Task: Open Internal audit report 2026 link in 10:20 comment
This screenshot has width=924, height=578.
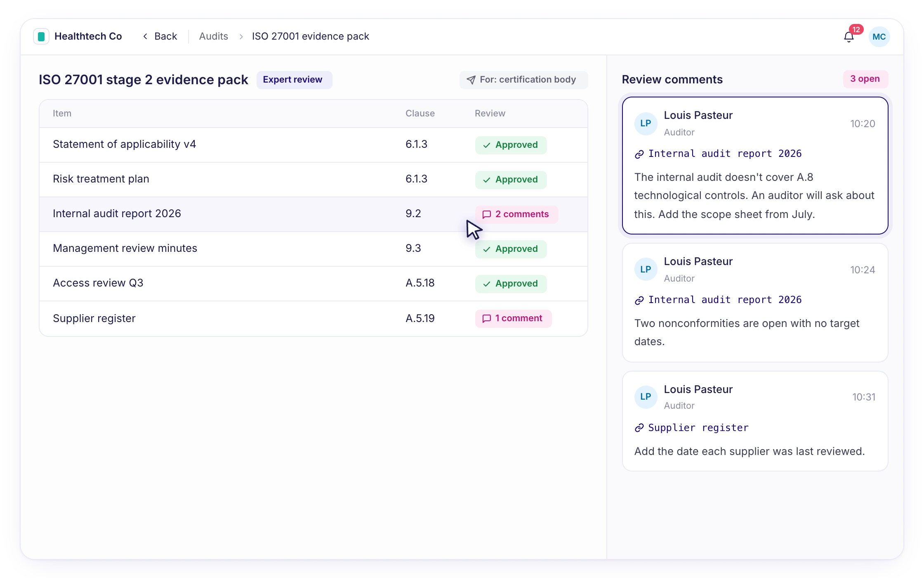Action: (x=725, y=154)
